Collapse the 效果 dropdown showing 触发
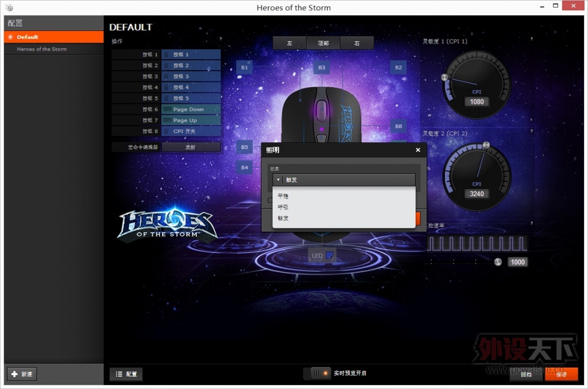This screenshot has height=389, width=588. click(x=344, y=180)
